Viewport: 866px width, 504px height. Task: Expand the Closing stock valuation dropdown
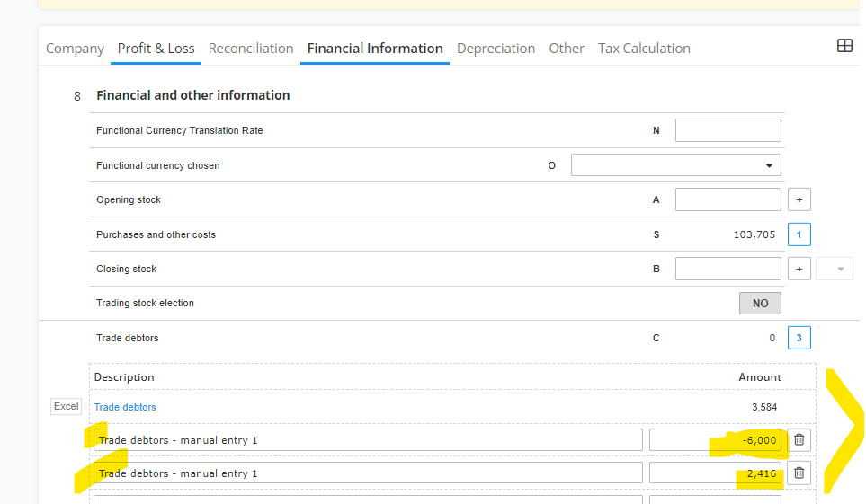[835, 269]
